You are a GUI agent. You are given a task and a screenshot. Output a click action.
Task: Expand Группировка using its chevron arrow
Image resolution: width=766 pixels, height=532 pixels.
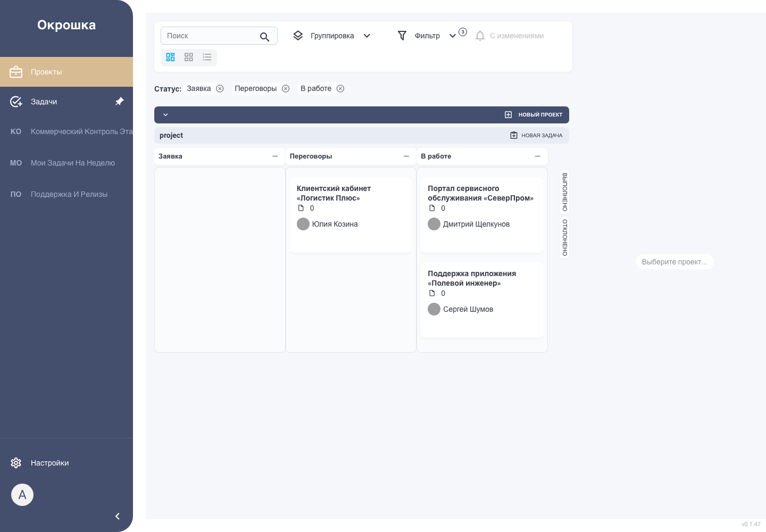coord(367,36)
